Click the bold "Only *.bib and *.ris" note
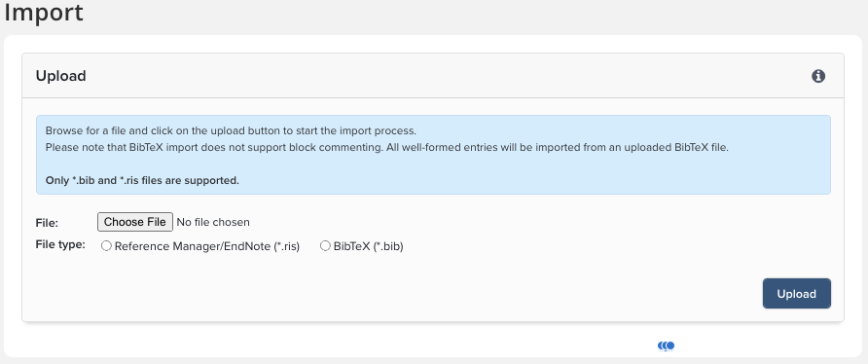 142,181
